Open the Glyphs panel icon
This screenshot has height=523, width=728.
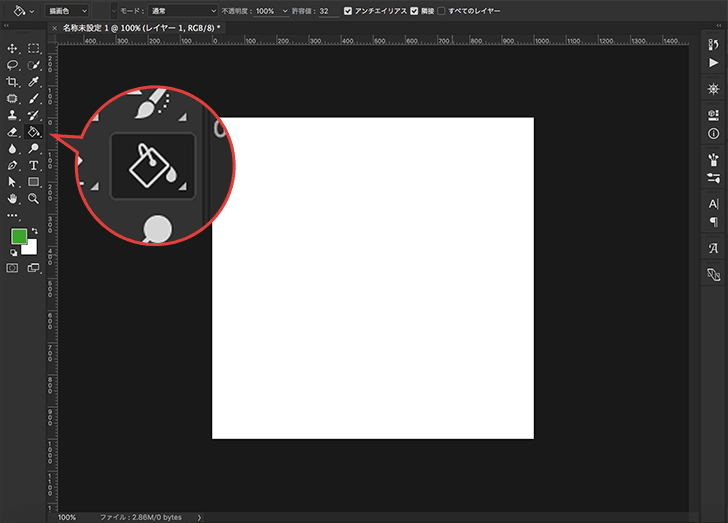coord(714,248)
